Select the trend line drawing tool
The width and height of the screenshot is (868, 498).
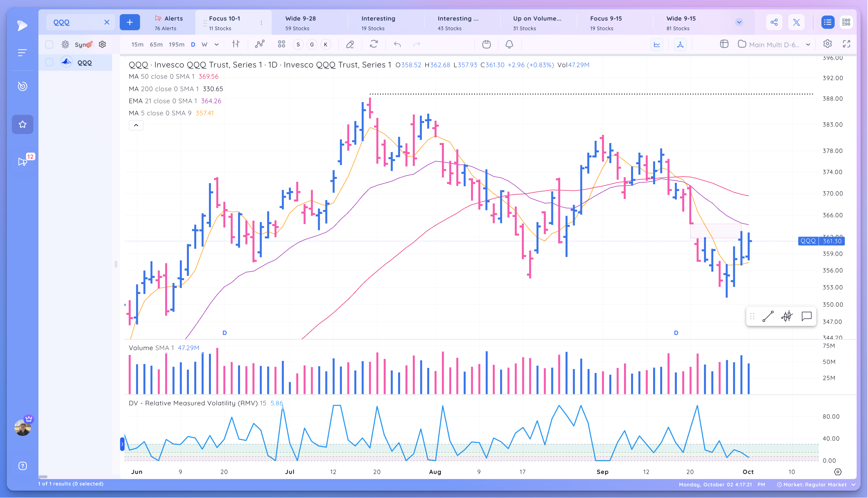click(768, 316)
